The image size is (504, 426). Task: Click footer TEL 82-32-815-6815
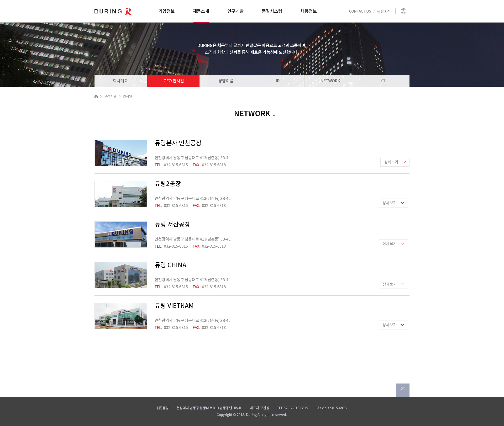[292, 408]
